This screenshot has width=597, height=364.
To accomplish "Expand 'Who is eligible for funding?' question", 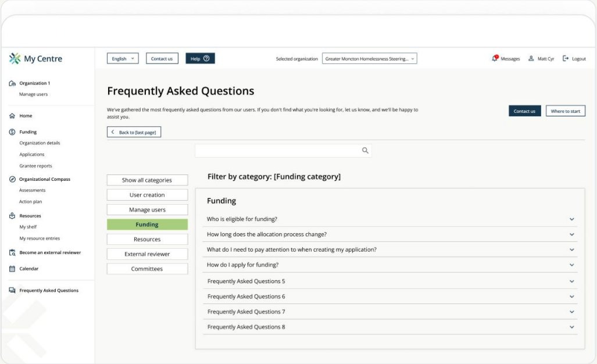I will 390,219.
